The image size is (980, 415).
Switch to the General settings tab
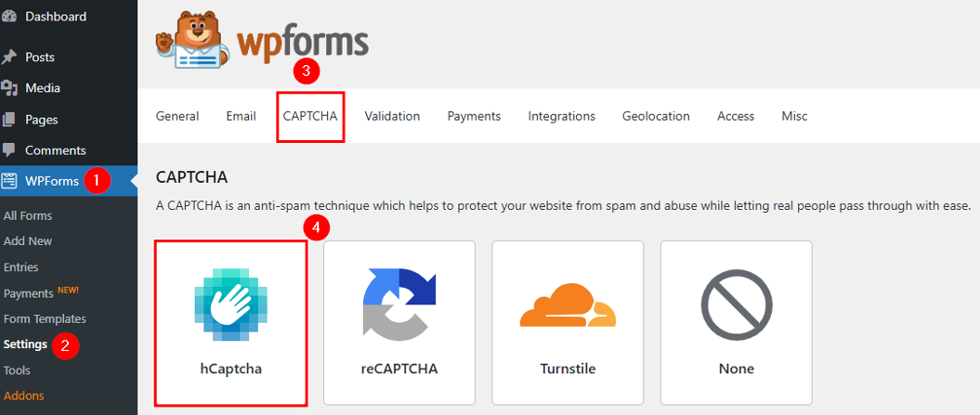177,116
